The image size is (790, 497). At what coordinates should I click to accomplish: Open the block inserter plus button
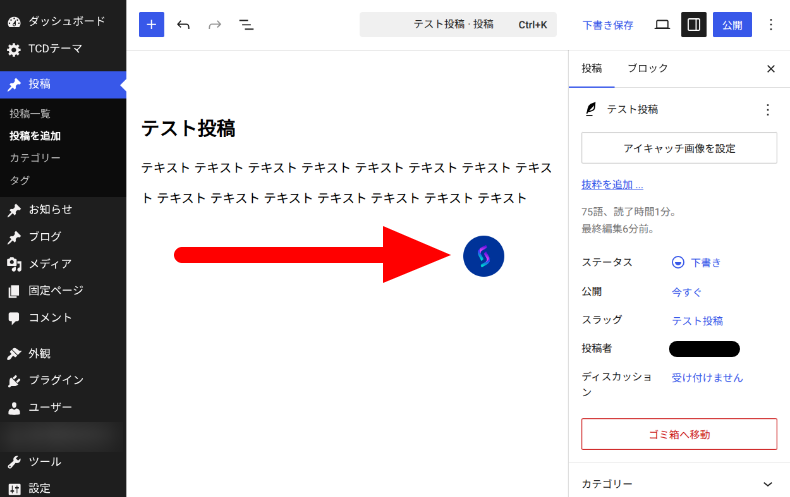tap(151, 25)
